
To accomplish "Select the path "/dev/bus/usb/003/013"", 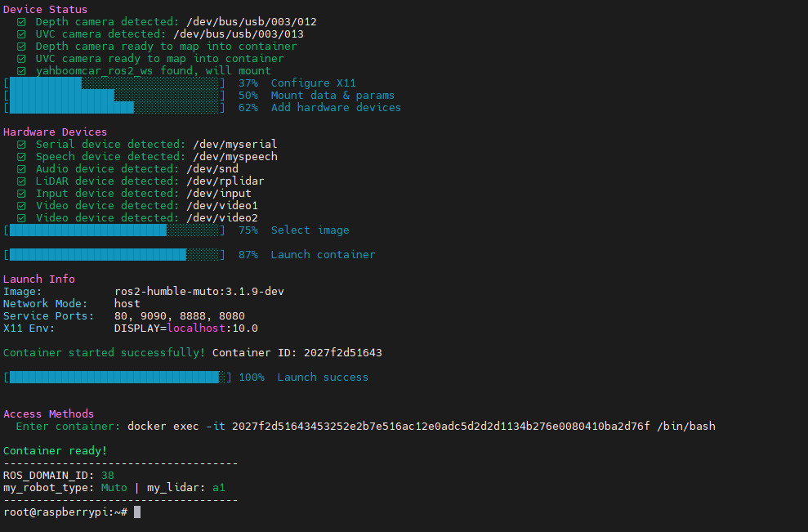I will [x=239, y=34].
